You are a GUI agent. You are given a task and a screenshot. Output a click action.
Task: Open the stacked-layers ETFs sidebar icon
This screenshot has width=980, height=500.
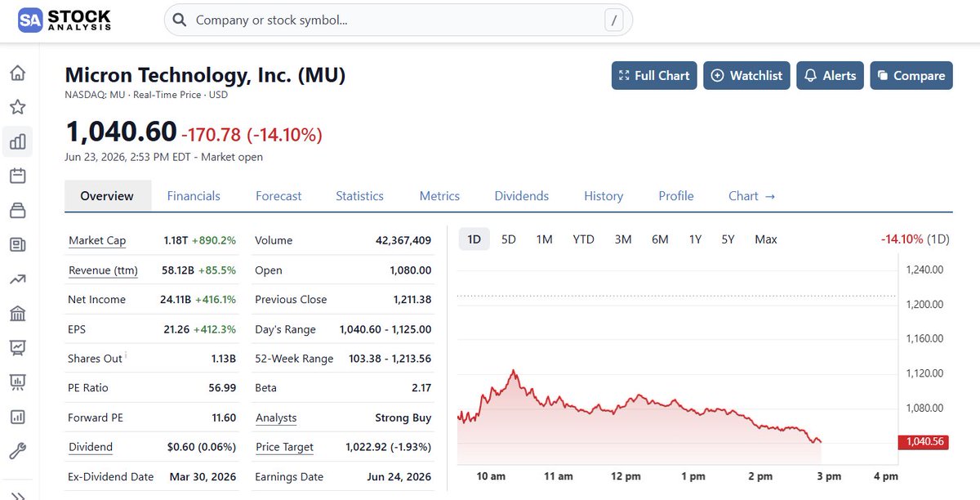(17, 210)
